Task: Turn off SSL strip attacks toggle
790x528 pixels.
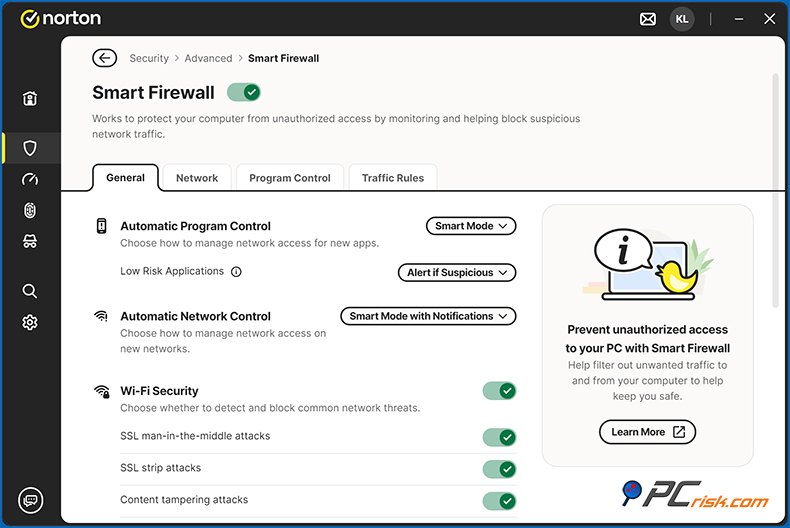Action: click(499, 469)
